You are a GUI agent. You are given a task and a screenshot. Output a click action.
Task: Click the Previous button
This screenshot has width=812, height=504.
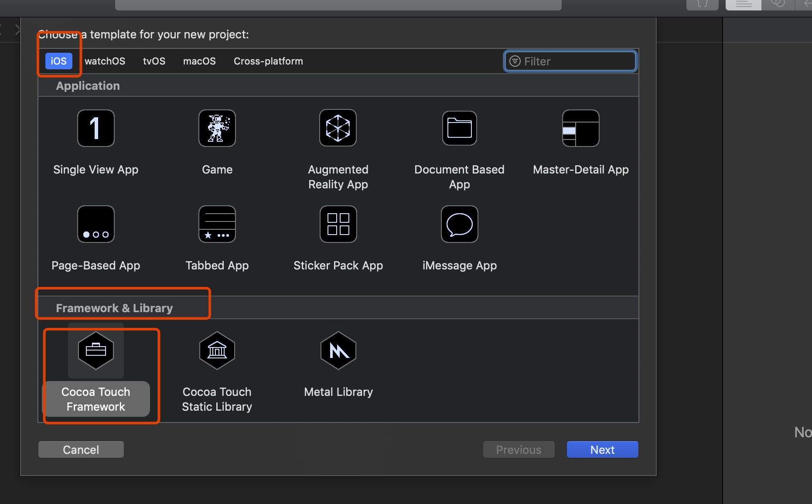click(x=519, y=450)
